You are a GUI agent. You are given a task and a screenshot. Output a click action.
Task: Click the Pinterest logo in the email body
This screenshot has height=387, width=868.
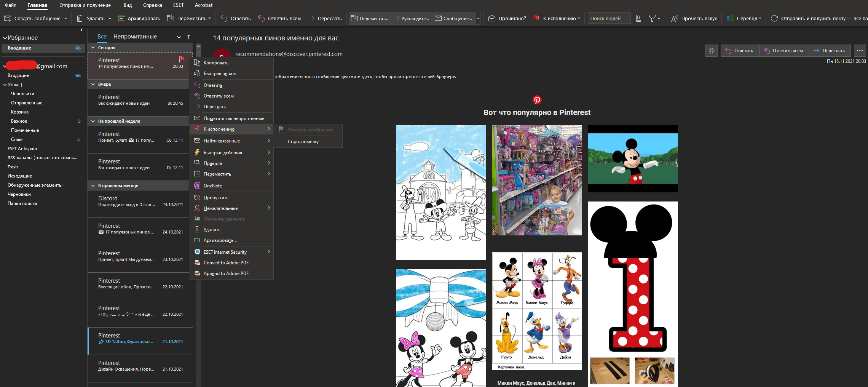pyautogui.click(x=537, y=100)
